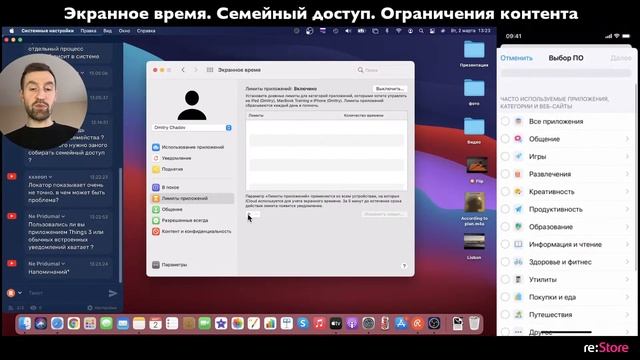Open the Окно menu
This screenshot has width=640, height=360.
[124, 31]
